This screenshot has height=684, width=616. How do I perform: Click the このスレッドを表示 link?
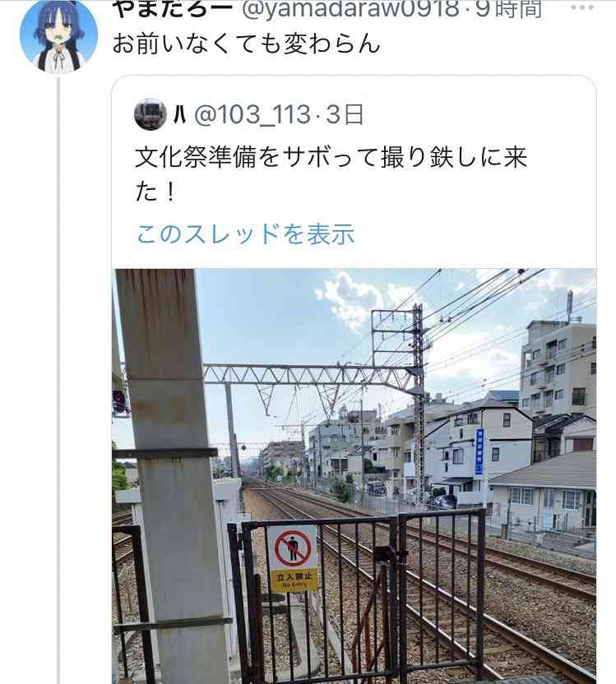pyautogui.click(x=246, y=234)
